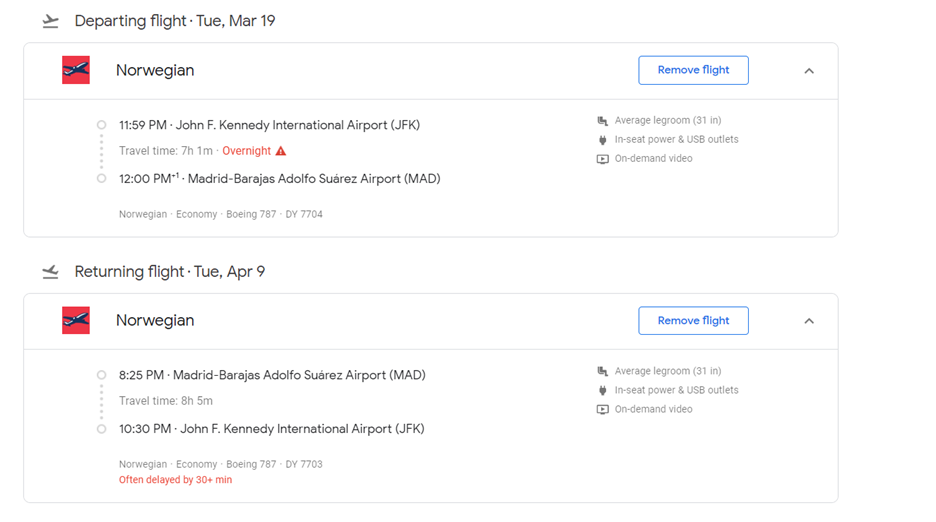Click returning flight on-demand video icon
The image size is (936, 522).
(602, 409)
